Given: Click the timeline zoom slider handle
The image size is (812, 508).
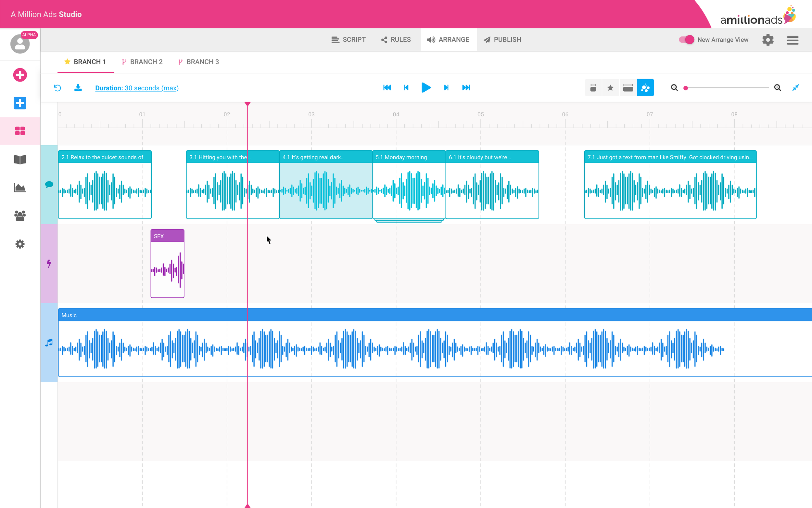Looking at the screenshot, I should coord(686,88).
